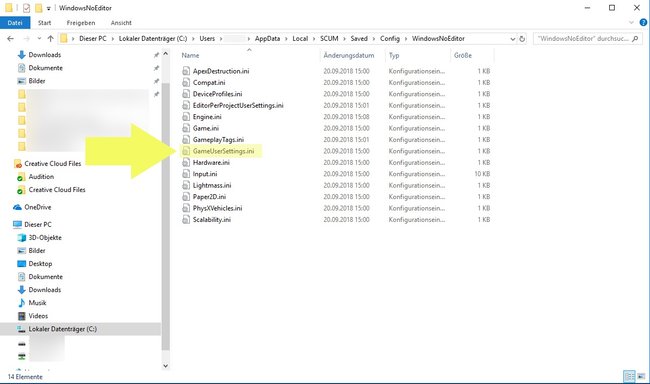Click navigation pane scroll up arrow
This screenshot has height=384, width=650.
[x=165, y=54]
